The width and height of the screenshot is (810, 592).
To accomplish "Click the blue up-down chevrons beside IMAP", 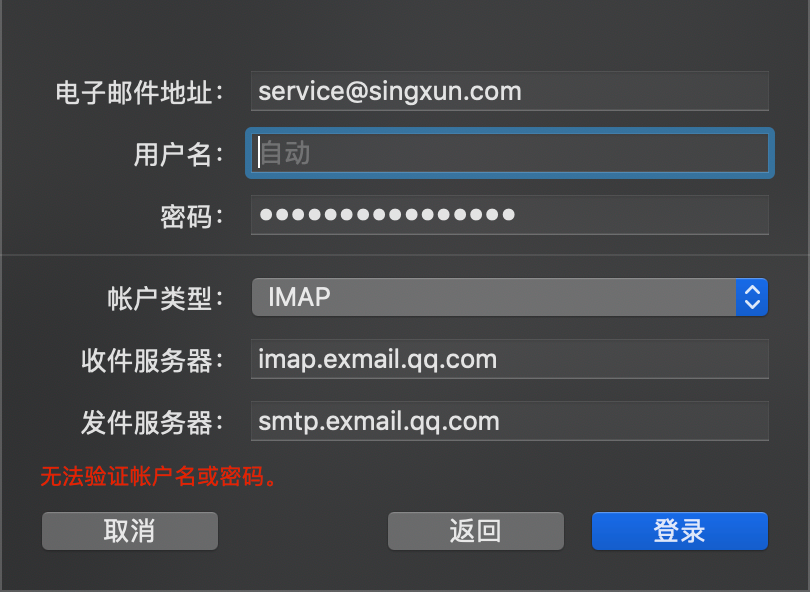I will click(x=752, y=297).
